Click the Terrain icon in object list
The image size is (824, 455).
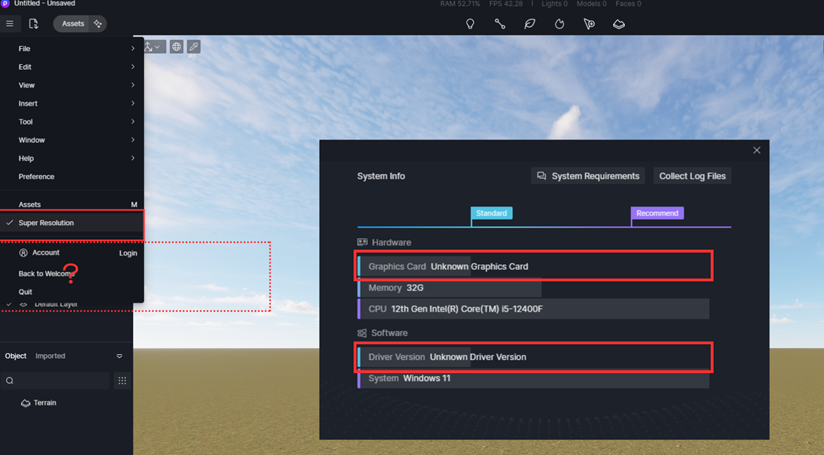(25, 403)
